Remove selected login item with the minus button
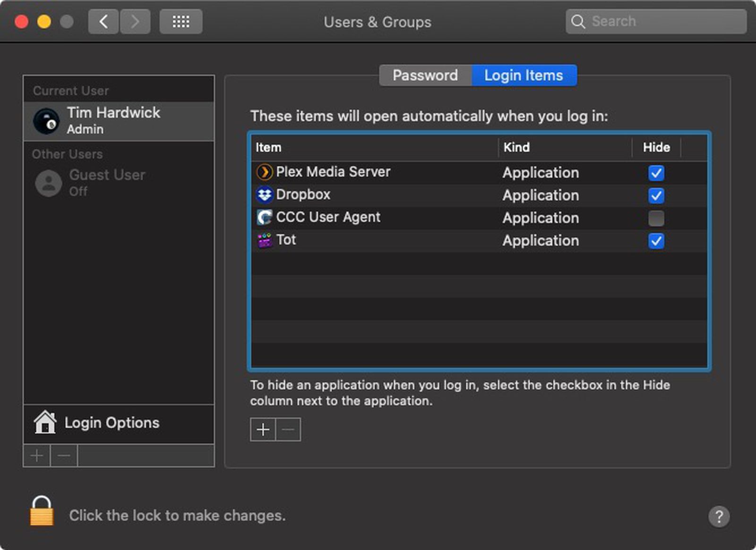756x550 pixels. pos(288,429)
